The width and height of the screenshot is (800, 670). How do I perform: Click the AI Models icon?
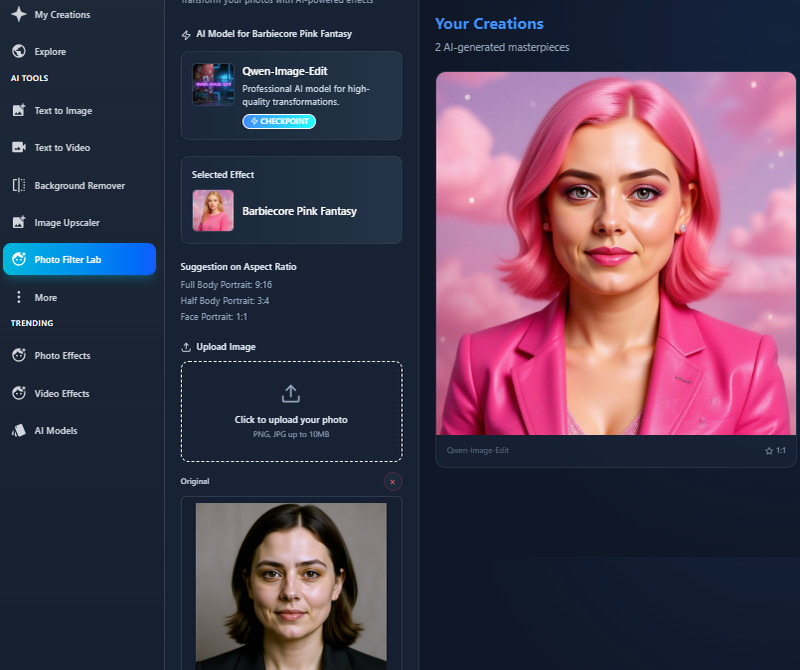(x=19, y=430)
